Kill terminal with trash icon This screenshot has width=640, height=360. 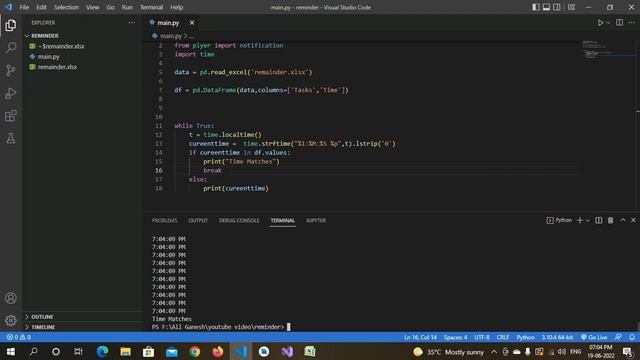coord(610,220)
